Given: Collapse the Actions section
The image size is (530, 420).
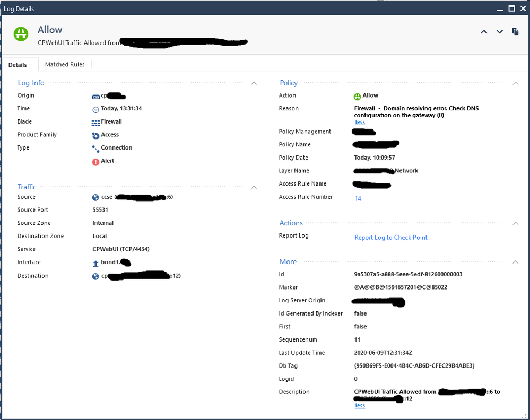Looking at the screenshot, I should 516,223.
